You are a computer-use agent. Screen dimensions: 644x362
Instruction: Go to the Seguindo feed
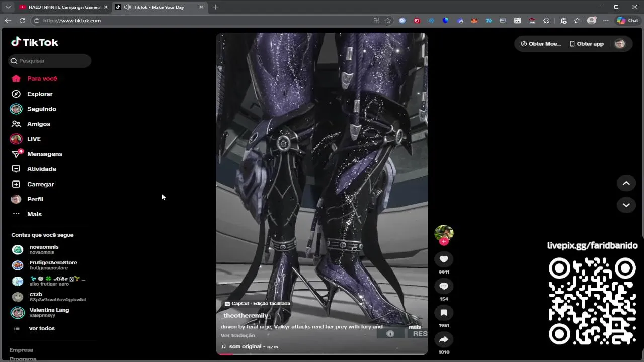tap(34, 109)
